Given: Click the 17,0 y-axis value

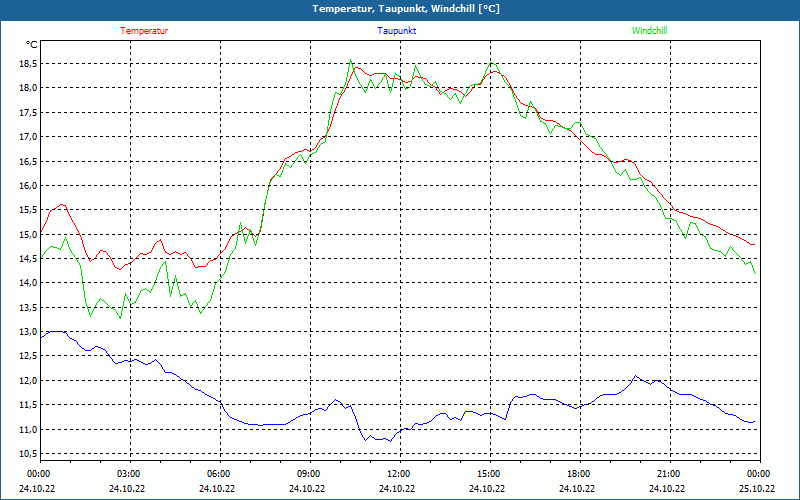Looking at the screenshot, I should click(x=29, y=137).
